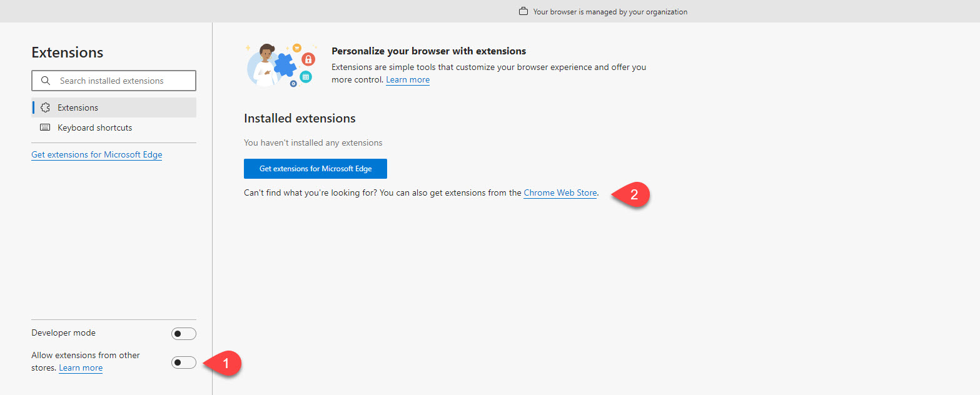The height and width of the screenshot is (395, 980).
Task: Click the managed by your organization message
Action: point(610,11)
